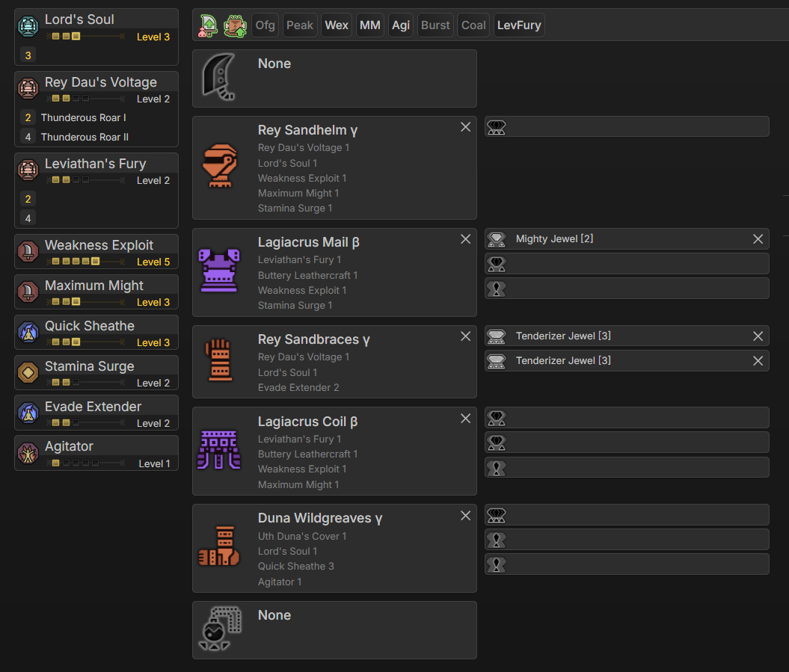The width and height of the screenshot is (789, 672).
Task: Toggle the Wex condition button
Action: pos(337,25)
